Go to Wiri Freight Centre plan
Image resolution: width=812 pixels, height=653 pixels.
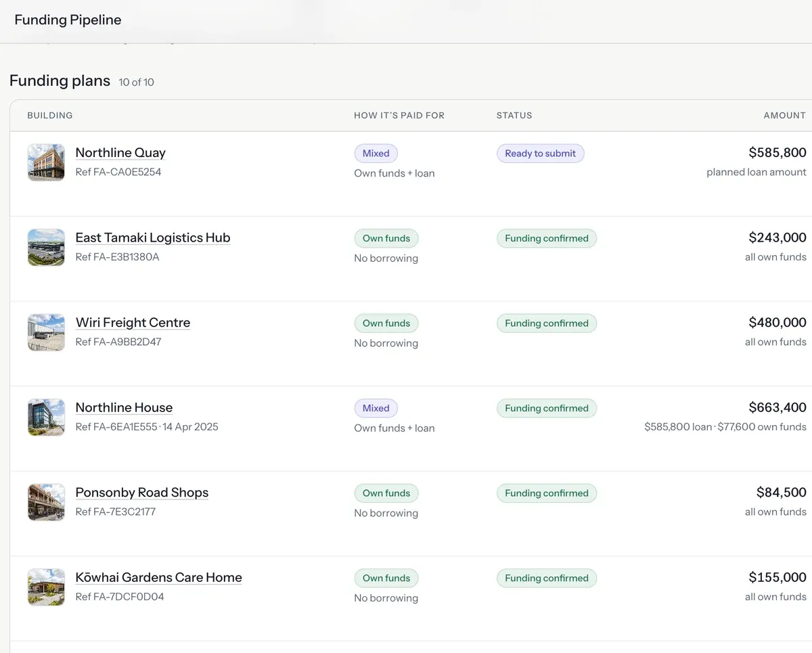click(133, 323)
